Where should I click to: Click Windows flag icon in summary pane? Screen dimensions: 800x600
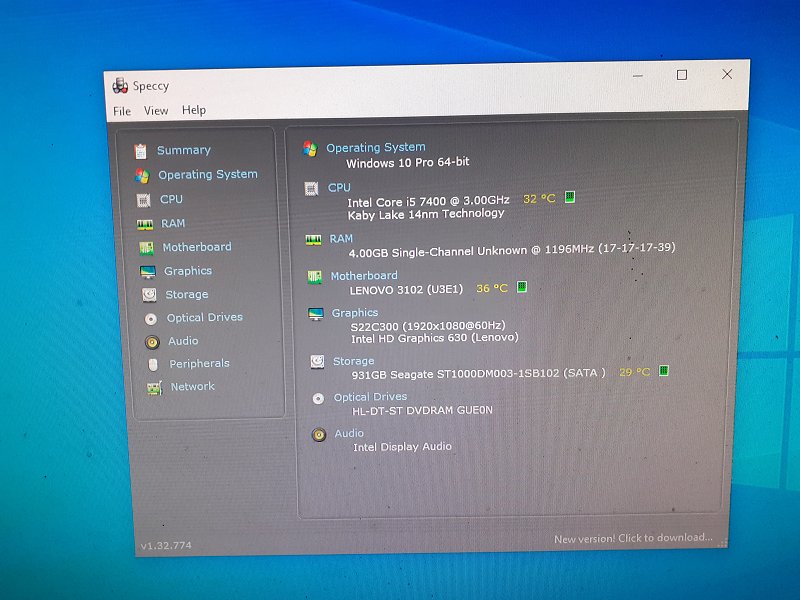click(310, 148)
